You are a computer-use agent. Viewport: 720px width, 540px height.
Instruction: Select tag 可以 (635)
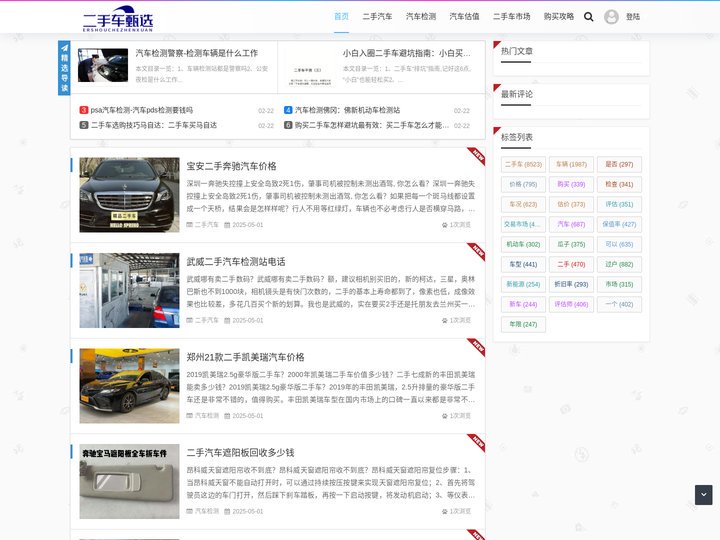tap(619, 244)
